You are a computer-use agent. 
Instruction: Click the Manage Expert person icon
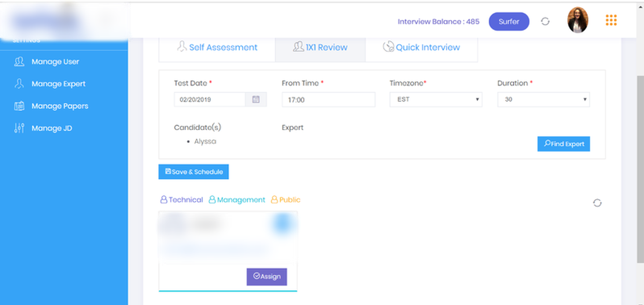(x=19, y=83)
